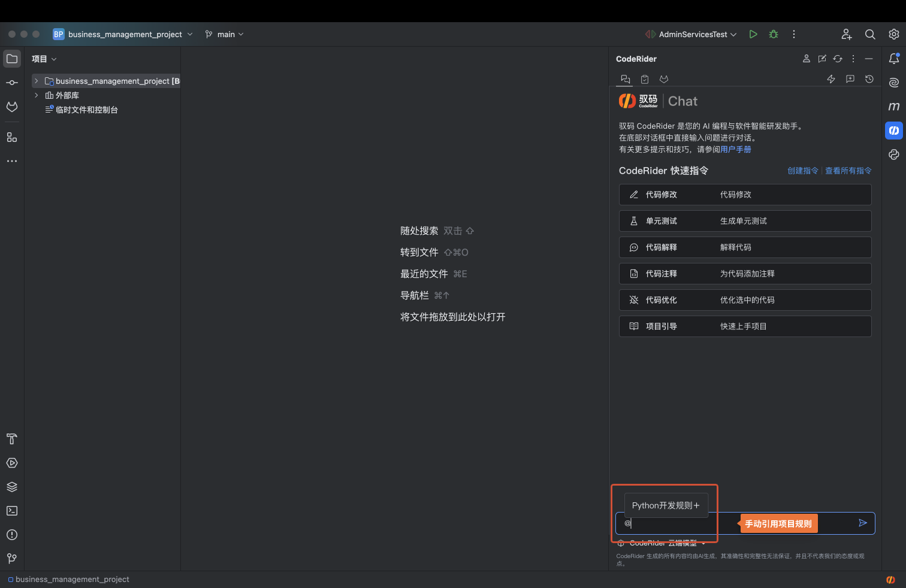Expand the 外部库 tree node
906x588 pixels.
37,95
